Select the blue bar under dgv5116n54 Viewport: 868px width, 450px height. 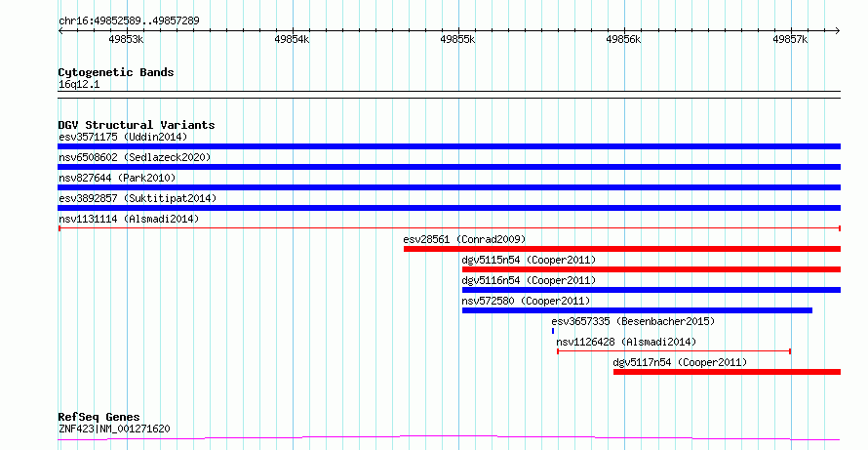point(651,290)
